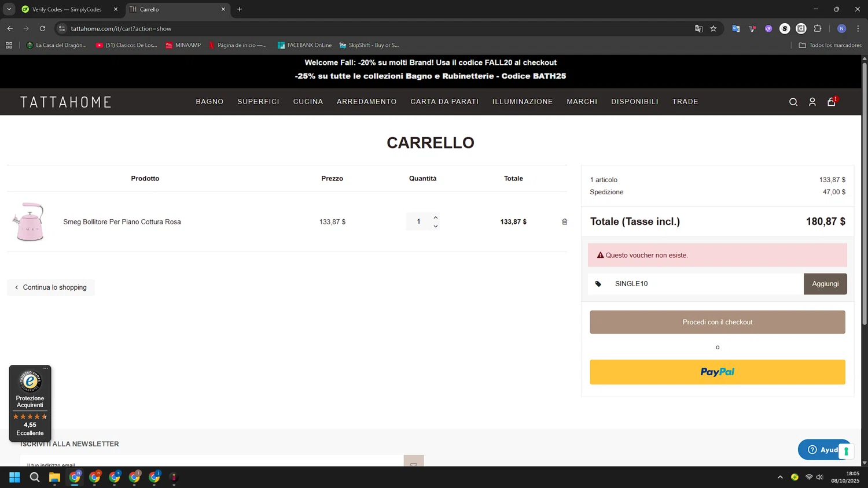This screenshot has width=868, height=488.
Task: Delete Smeg Bollitore with trash icon
Action: [x=565, y=221]
